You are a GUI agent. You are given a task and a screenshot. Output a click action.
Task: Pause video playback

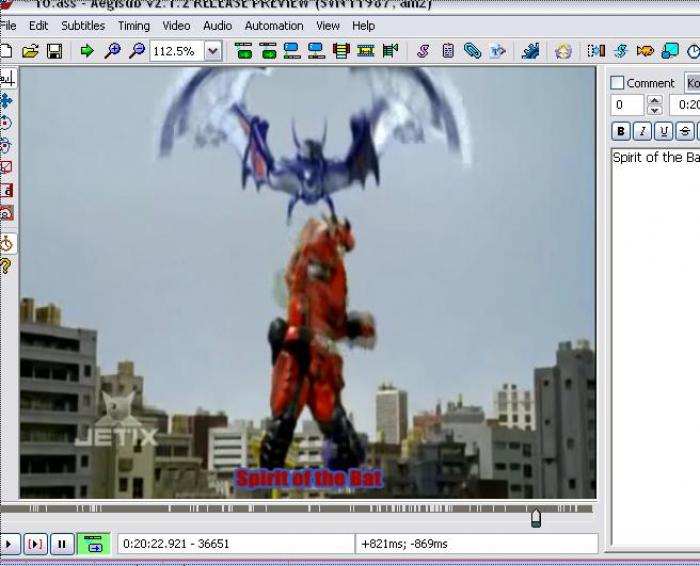pos(62,544)
